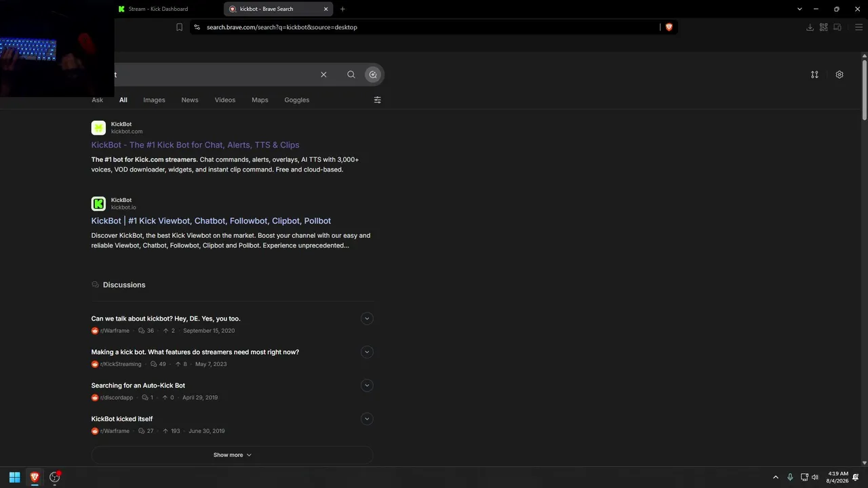The height and width of the screenshot is (488, 868).
Task: Open 'Searching for an Auto-Kick Bot' discussion
Action: pyautogui.click(x=138, y=386)
